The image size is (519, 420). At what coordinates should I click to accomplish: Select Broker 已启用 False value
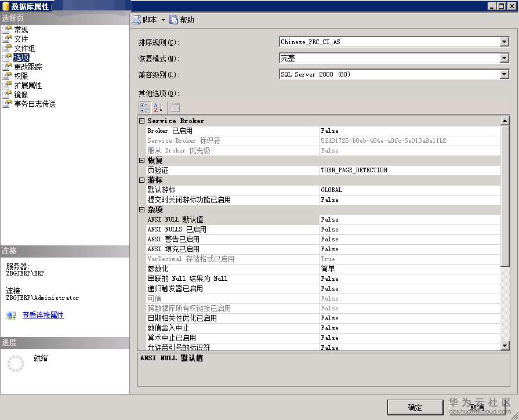click(410, 131)
